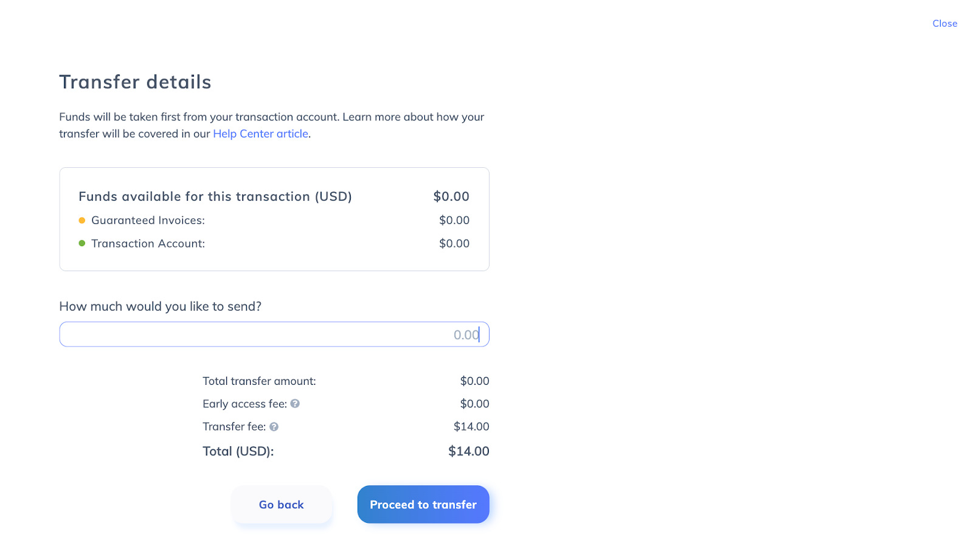
Task: Click the Transaction Account label
Action: (148, 243)
